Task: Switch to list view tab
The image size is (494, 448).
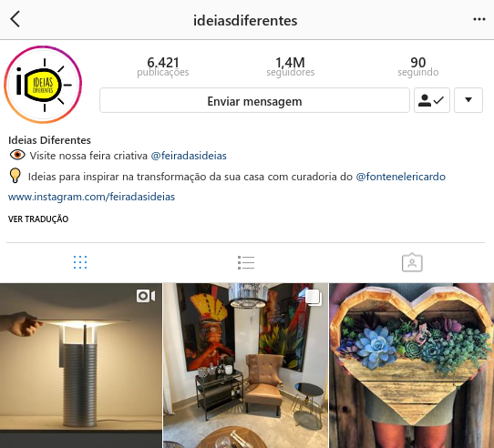Action: point(246,262)
